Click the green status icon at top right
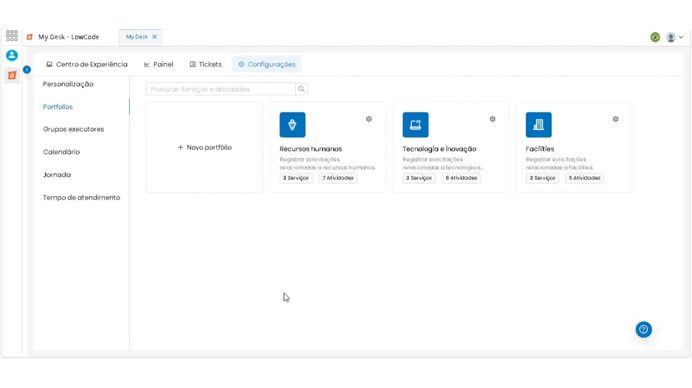This screenshot has width=692, height=388. (655, 37)
